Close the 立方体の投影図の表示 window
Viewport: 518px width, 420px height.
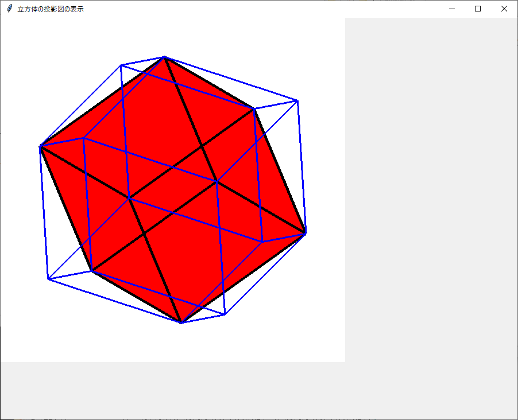[504, 9]
